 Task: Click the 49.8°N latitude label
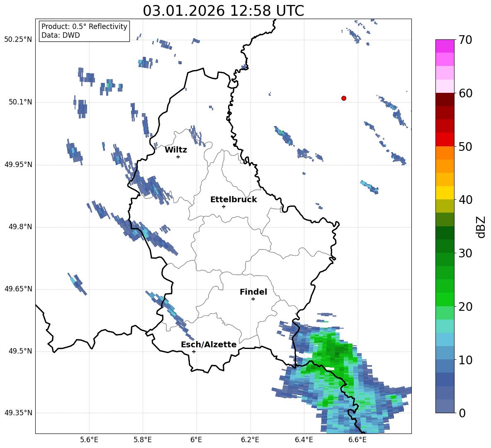tap(20, 227)
